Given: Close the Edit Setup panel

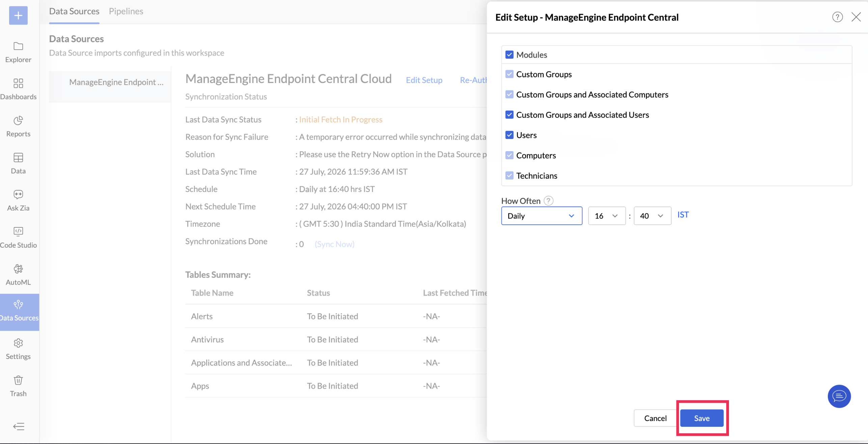Looking at the screenshot, I should [x=856, y=17].
